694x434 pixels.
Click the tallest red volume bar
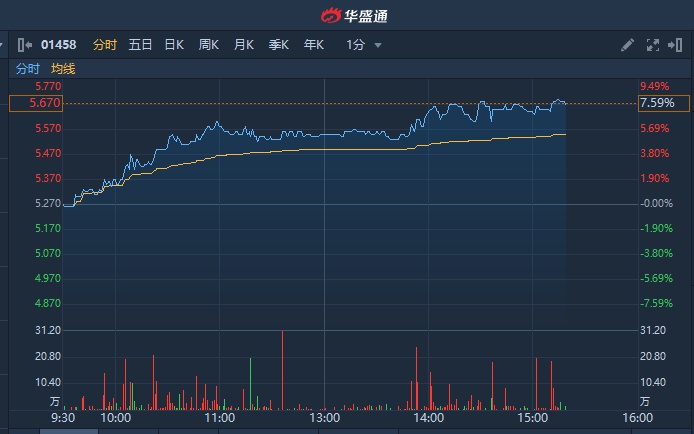(x=283, y=370)
